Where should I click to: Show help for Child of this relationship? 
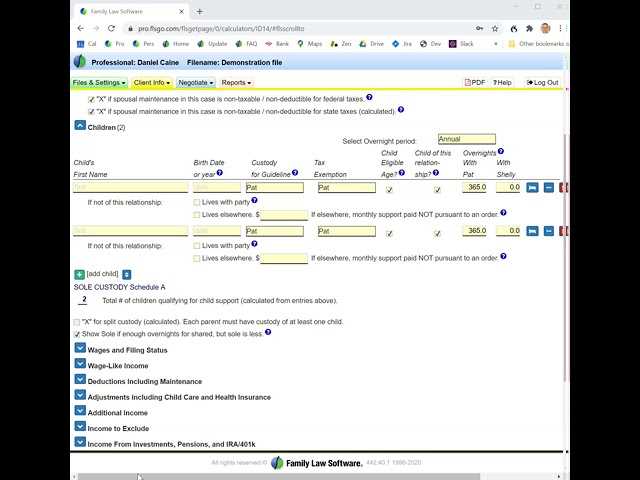436,173
